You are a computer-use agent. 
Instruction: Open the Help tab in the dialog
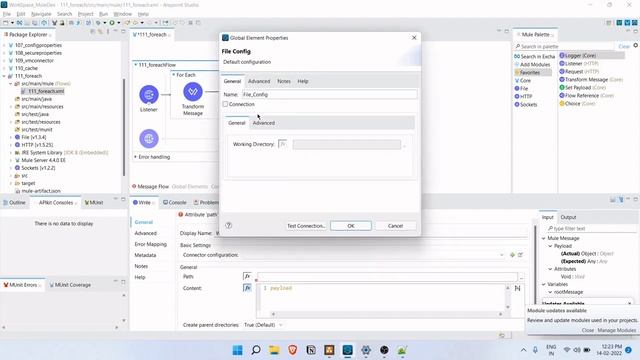point(302,81)
